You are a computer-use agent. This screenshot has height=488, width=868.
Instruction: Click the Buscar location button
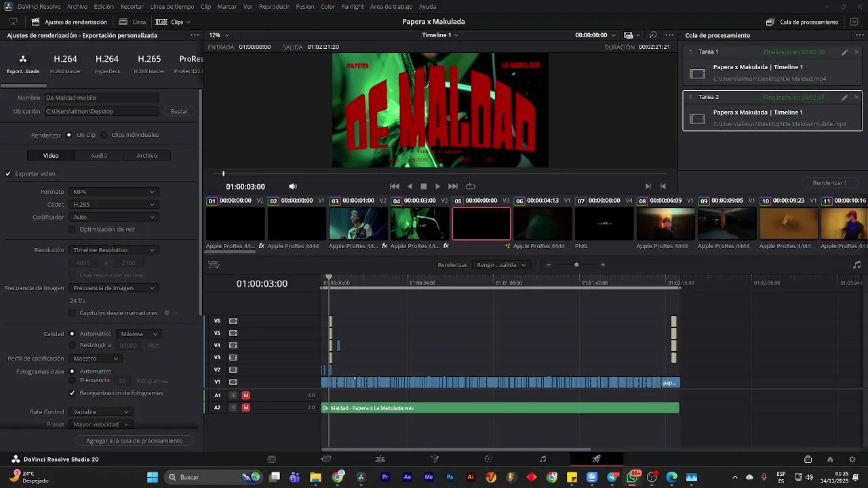[x=180, y=111]
